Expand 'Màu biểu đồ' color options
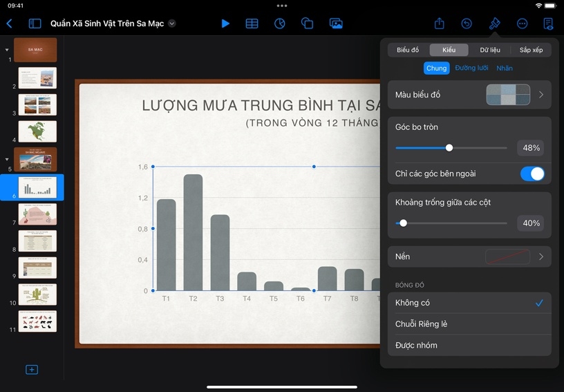Screen dimensions: 564x392 (x=469, y=95)
